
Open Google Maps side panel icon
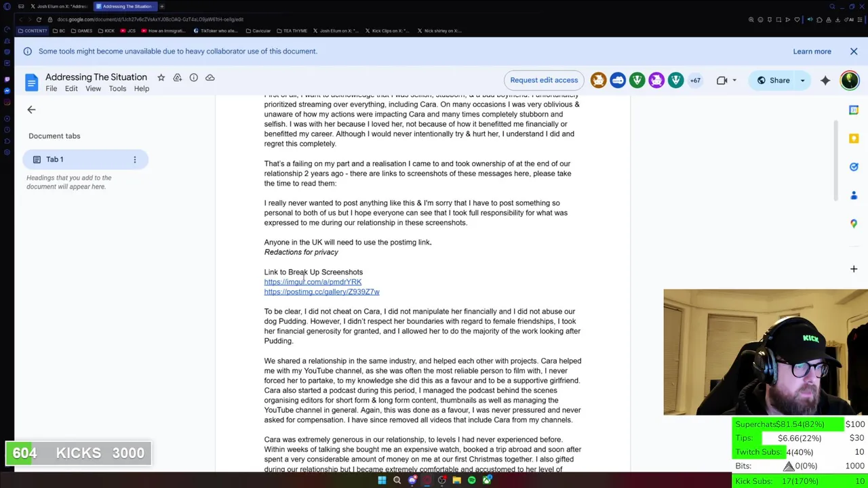(854, 224)
